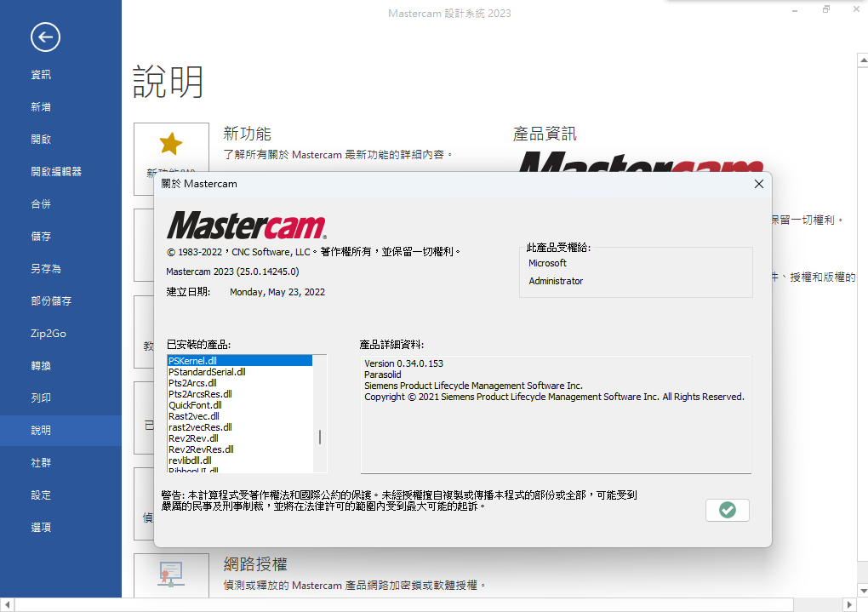Open 資訊 in the backstage menu
Viewport: 868px width, 612px height.
(41, 74)
